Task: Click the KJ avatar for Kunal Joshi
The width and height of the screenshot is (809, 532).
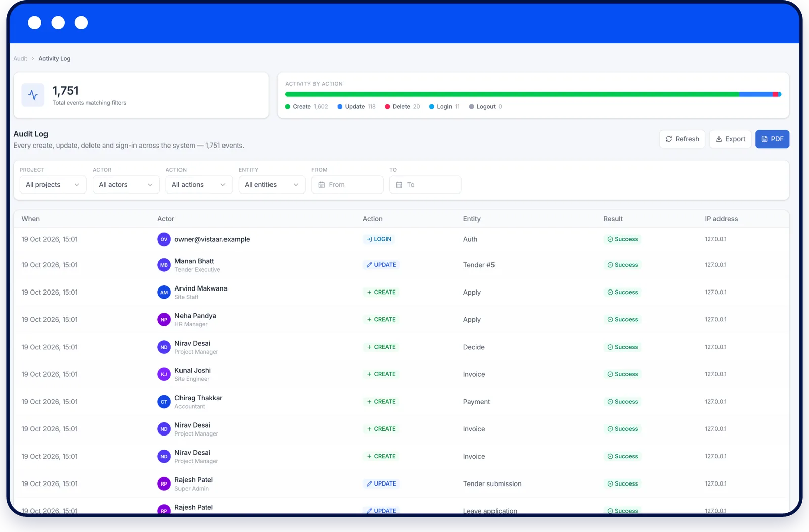Action: coord(164,374)
